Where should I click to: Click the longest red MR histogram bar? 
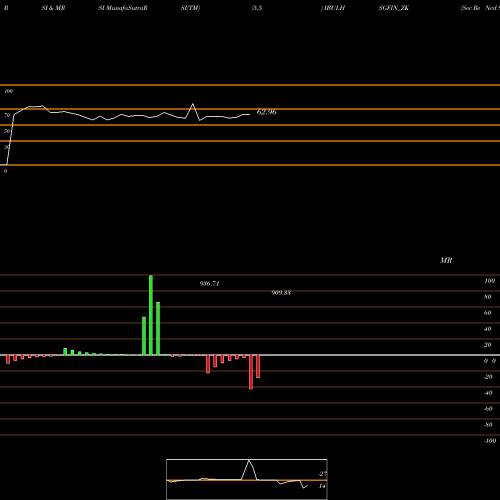point(251,372)
